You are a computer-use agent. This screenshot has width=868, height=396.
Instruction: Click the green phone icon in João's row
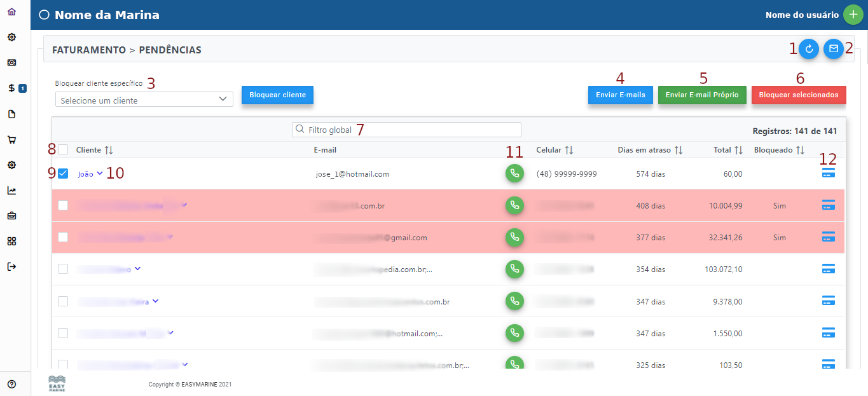(514, 174)
